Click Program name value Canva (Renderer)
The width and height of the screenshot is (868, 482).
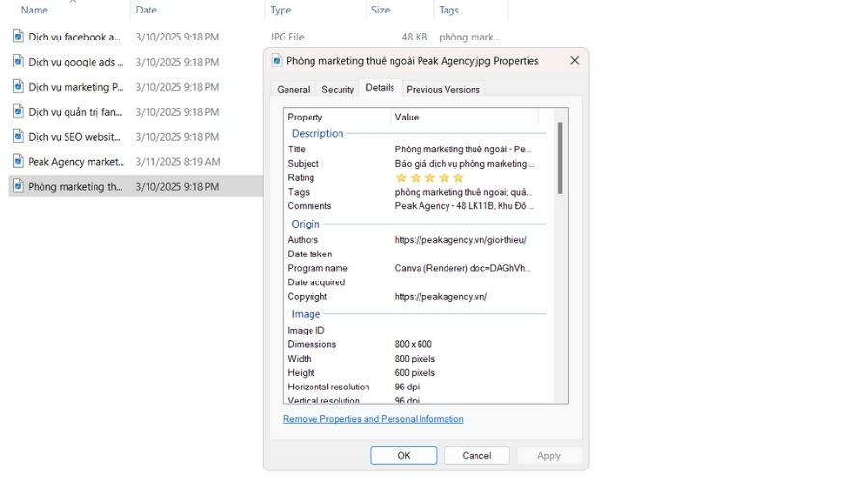pyautogui.click(x=463, y=268)
